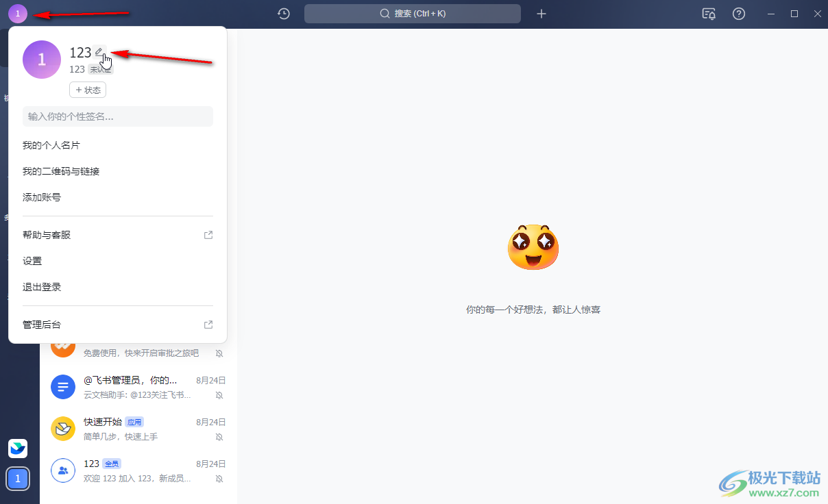Minimize the Feishu window
The width and height of the screenshot is (828, 504).
771,14
